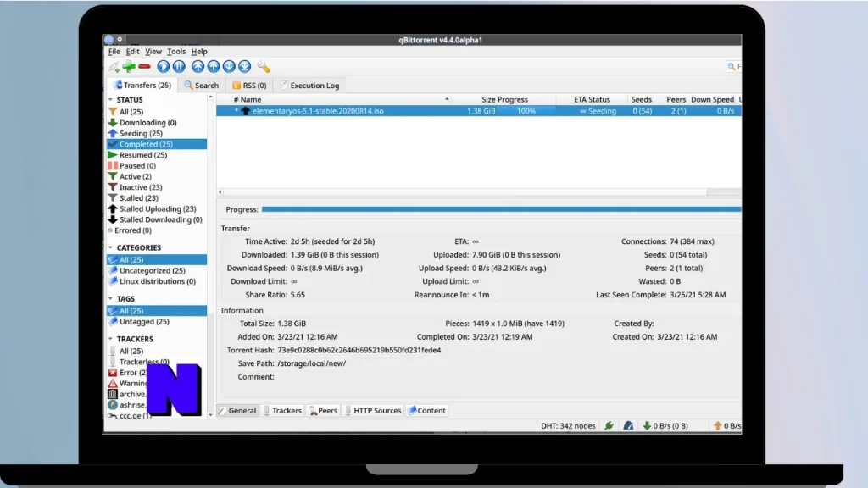This screenshot has height=488, width=868.
Task: Filter by Paused (0) status
Action: [137, 165]
